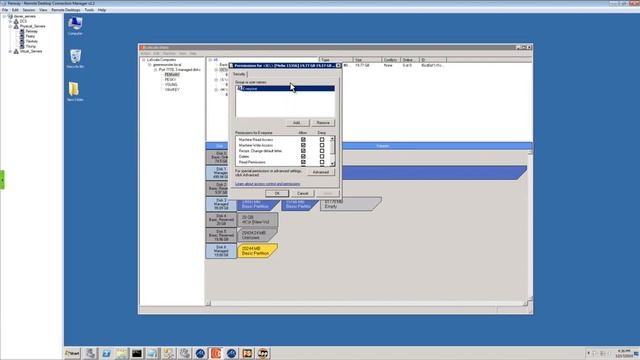Toggle Allow for Assign/Change drive letter
This screenshot has height=360, width=640.
tap(303, 151)
